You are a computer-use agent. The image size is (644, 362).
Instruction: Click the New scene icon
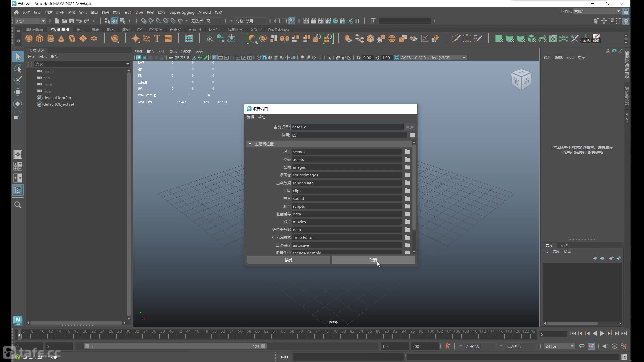tap(57, 21)
